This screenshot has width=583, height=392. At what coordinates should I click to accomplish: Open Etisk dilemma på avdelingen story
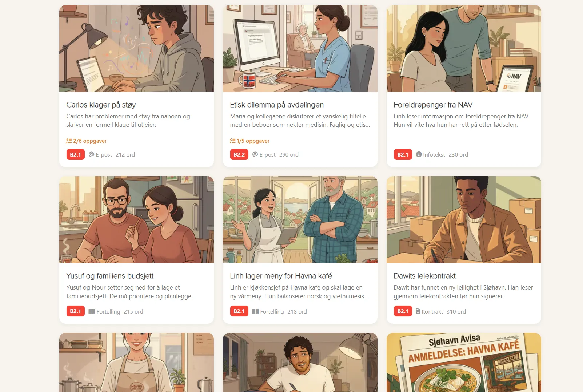277,105
